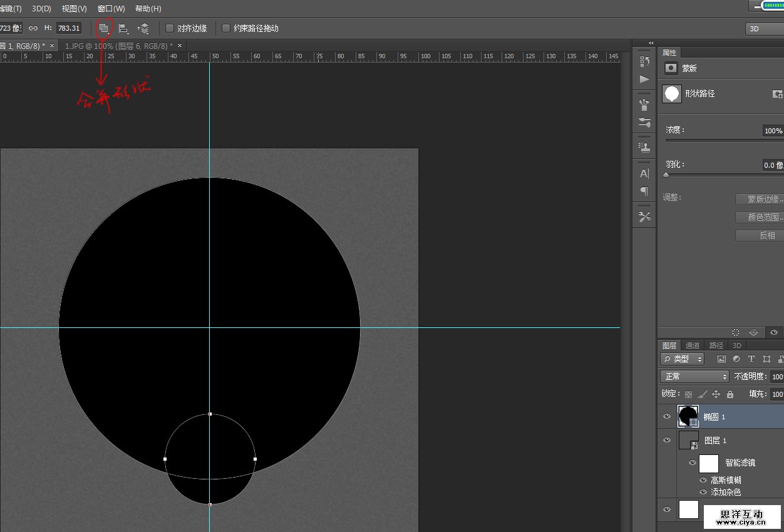
Task: Click the path alignment icon
Action: click(x=123, y=28)
